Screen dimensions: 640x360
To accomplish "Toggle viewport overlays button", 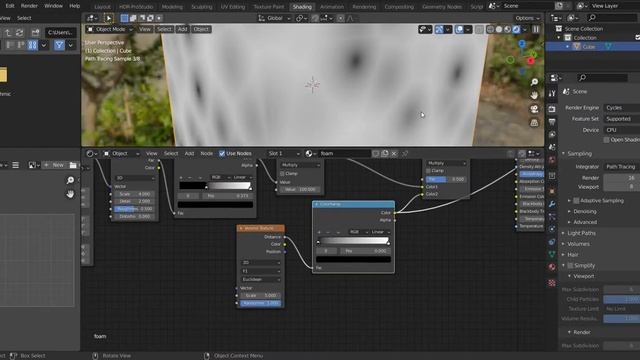I will pyautogui.click(x=459, y=29).
